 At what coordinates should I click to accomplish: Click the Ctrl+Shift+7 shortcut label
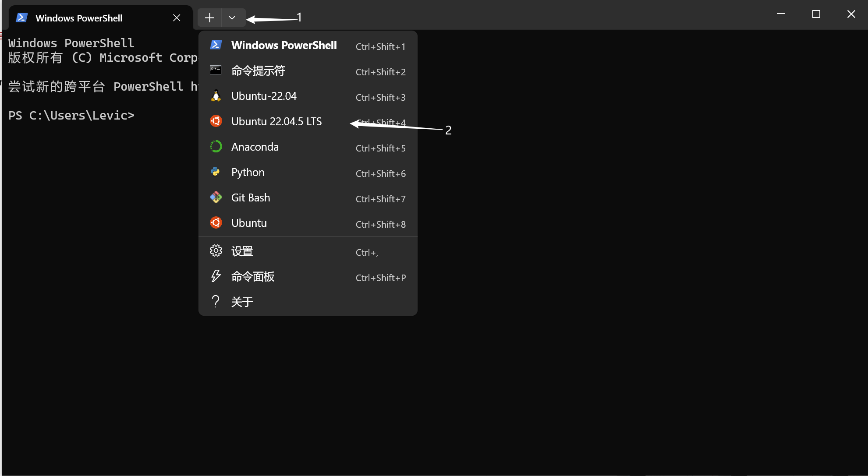click(x=380, y=199)
